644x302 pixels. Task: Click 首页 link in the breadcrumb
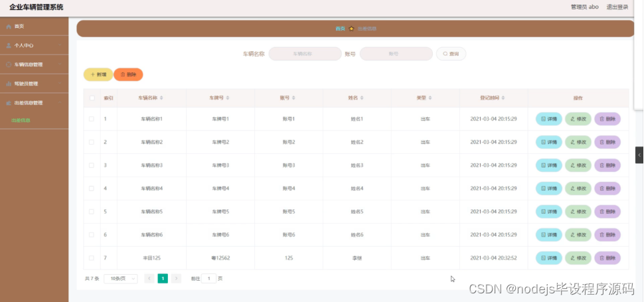340,29
